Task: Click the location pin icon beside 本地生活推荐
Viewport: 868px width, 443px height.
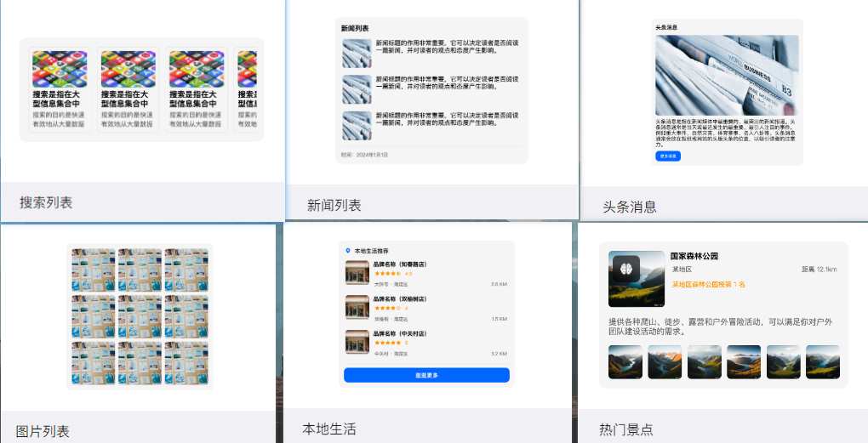Action: tap(347, 251)
